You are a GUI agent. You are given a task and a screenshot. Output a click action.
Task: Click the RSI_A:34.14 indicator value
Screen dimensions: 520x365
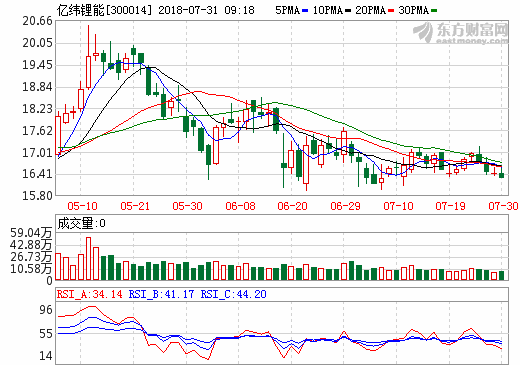tap(90, 294)
